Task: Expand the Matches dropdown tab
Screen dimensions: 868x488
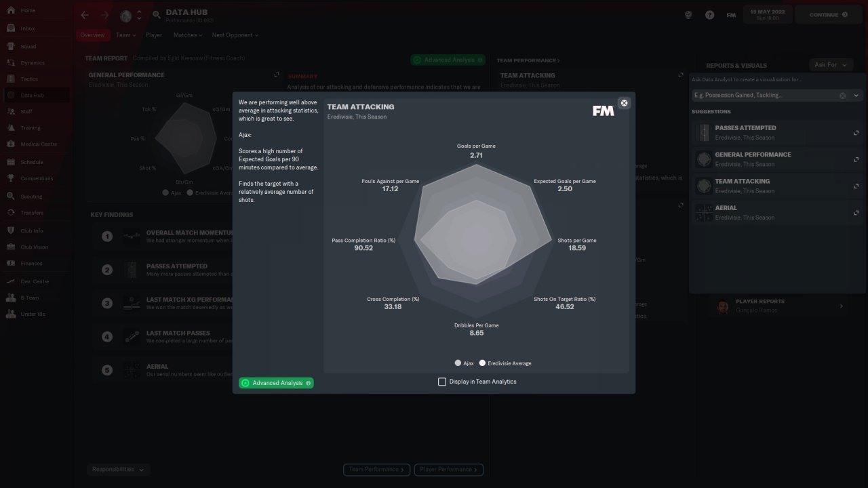Action: (187, 35)
